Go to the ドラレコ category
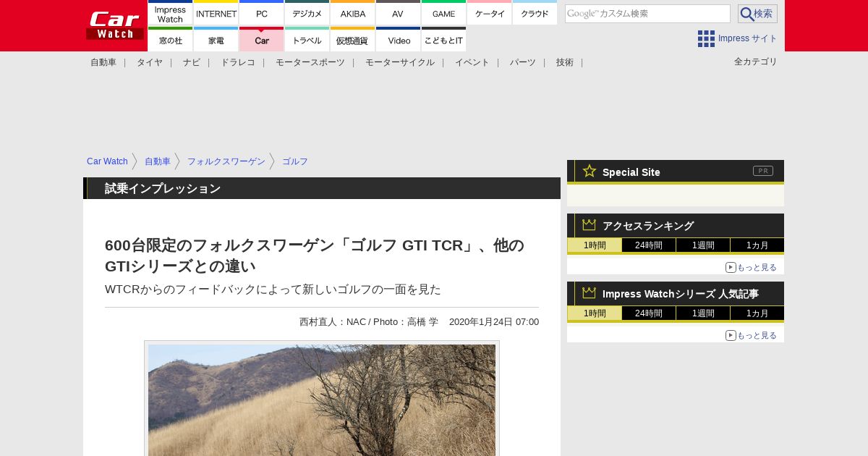 click(x=238, y=62)
